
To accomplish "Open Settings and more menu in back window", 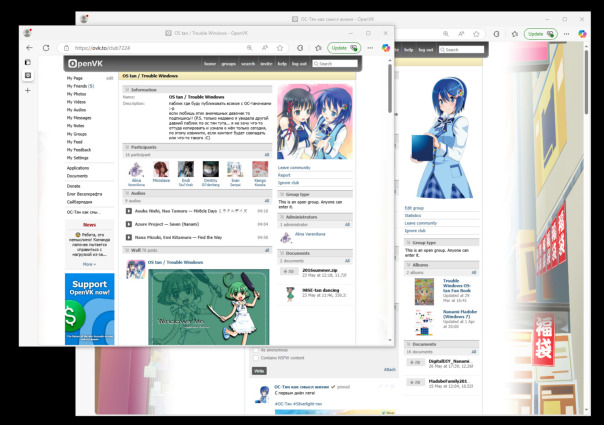I will pyautogui.click(x=566, y=34).
